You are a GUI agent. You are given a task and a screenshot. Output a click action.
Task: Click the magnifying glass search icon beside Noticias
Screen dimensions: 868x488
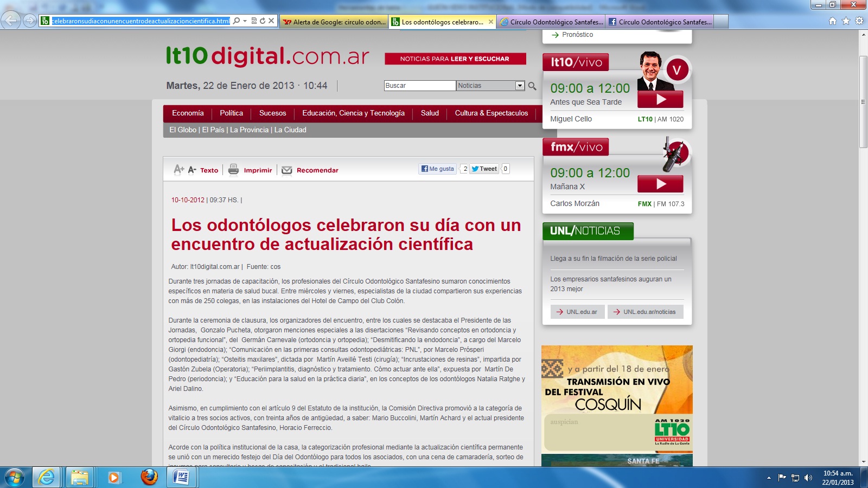click(532, 86)
